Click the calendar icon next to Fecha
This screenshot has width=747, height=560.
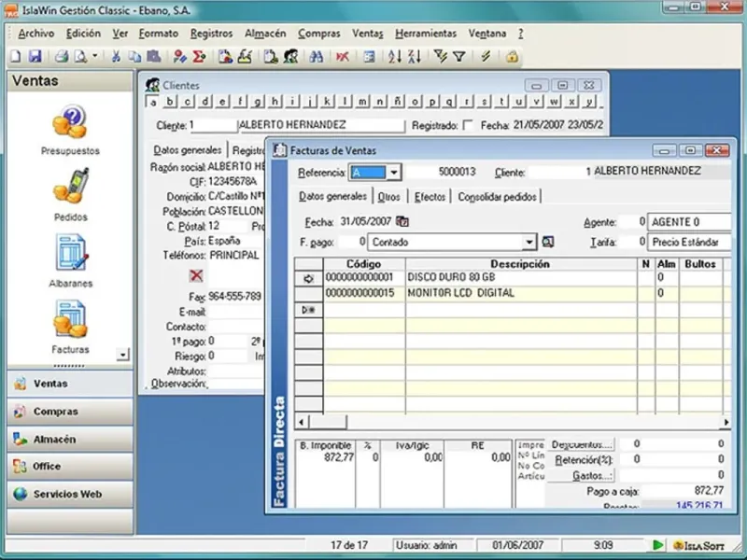(402, 221)
